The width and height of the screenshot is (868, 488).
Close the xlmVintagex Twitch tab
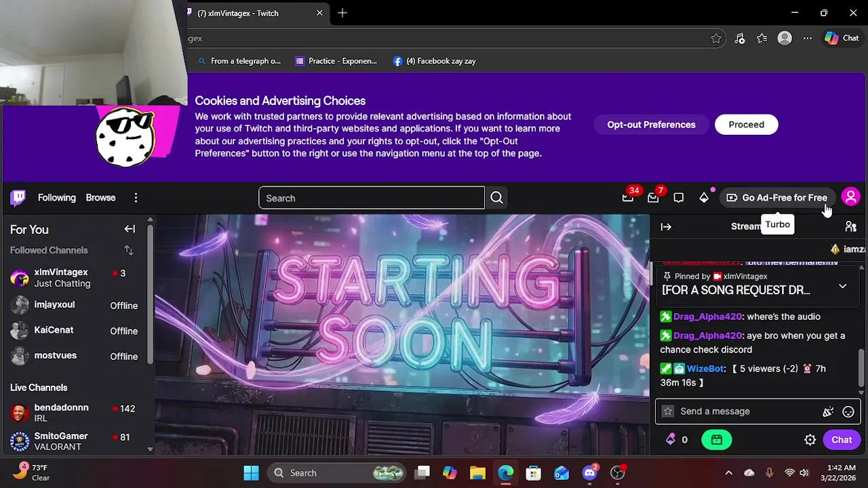pos(319,13)
